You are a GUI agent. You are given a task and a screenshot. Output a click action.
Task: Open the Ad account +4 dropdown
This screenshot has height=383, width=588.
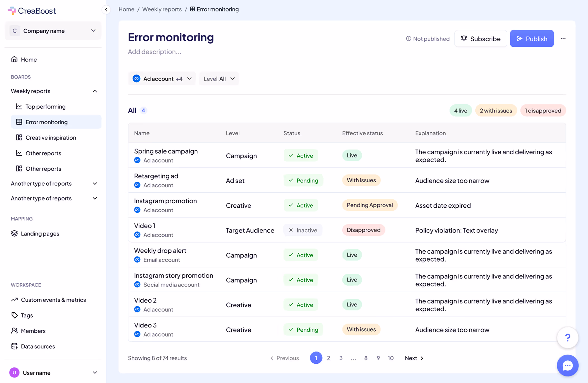(x=162, y=79)
